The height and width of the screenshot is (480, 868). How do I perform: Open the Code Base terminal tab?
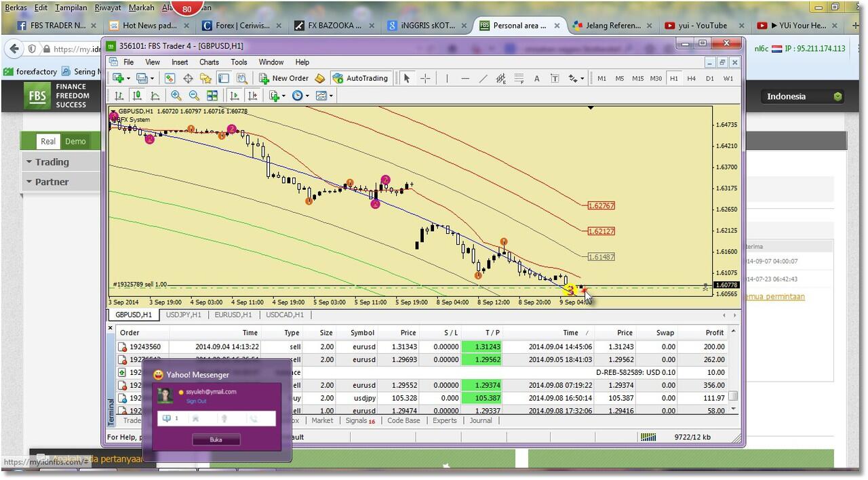point(403,420)
